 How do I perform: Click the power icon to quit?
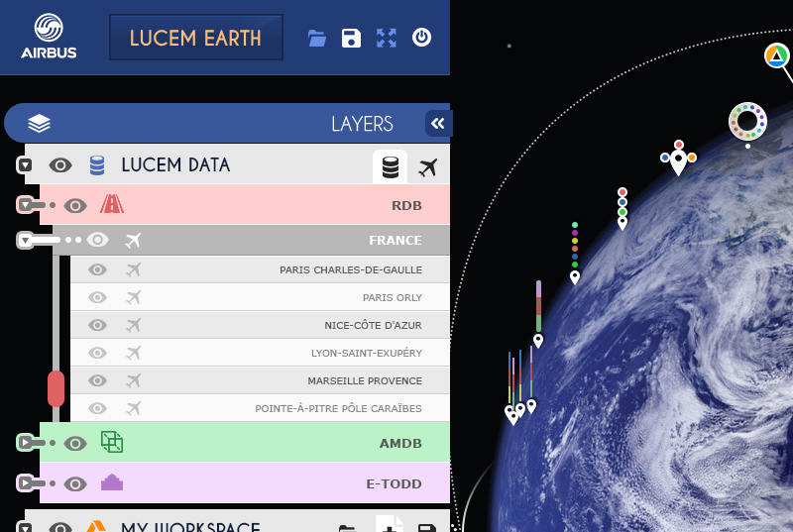421,38
